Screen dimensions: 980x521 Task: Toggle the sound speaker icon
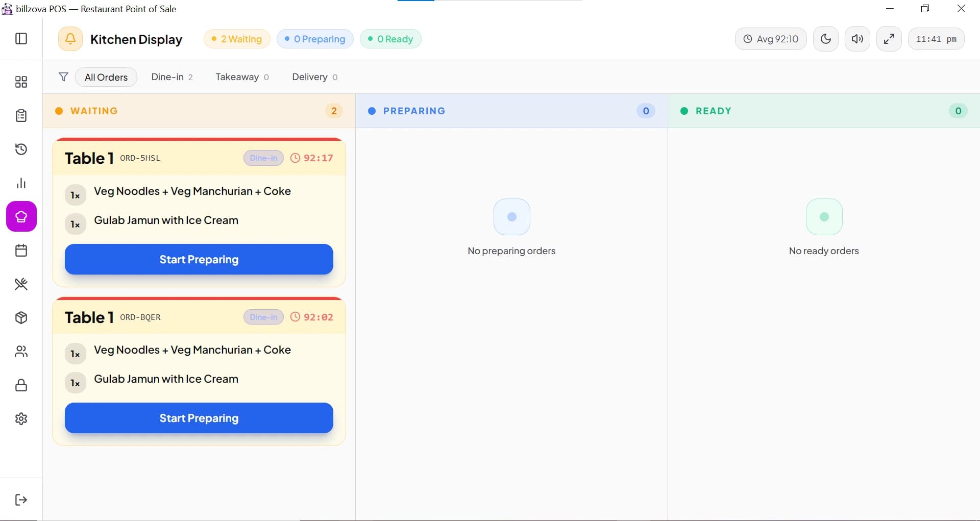[857, 39]
